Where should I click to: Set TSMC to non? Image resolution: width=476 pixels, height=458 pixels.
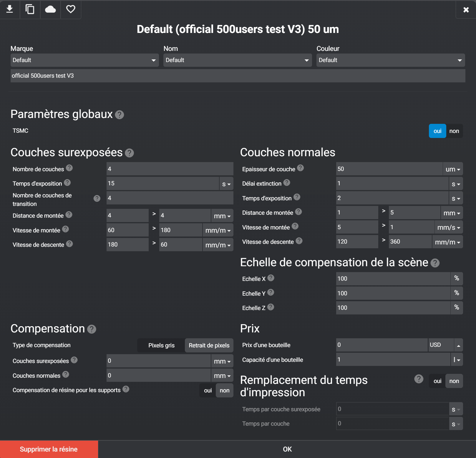pyautogui.click(x=454, y=131)
